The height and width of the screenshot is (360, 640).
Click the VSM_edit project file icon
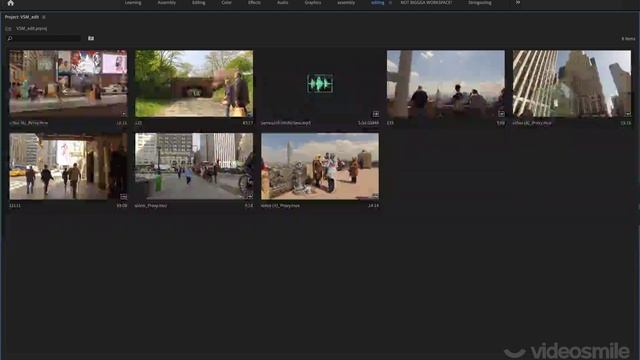tap(8, 29)
